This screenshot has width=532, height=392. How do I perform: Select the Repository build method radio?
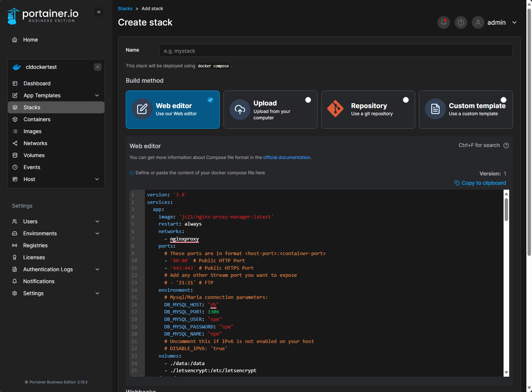(405, 100)
